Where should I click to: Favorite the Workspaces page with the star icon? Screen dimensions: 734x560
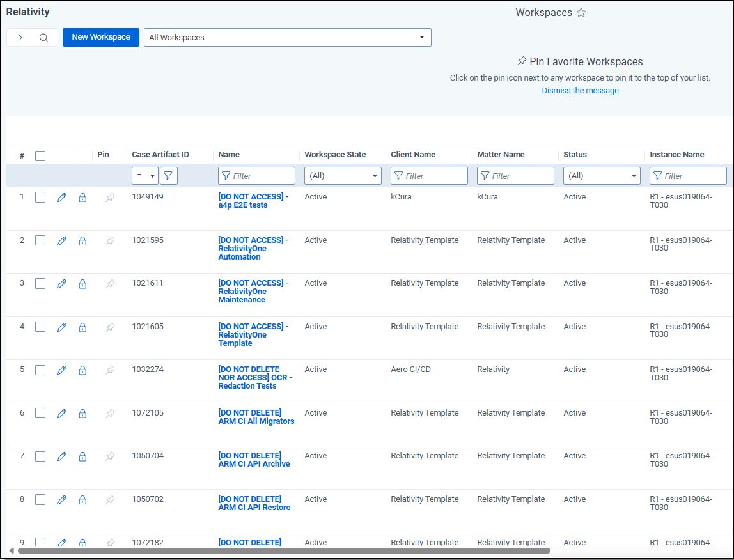pos(581,13)
